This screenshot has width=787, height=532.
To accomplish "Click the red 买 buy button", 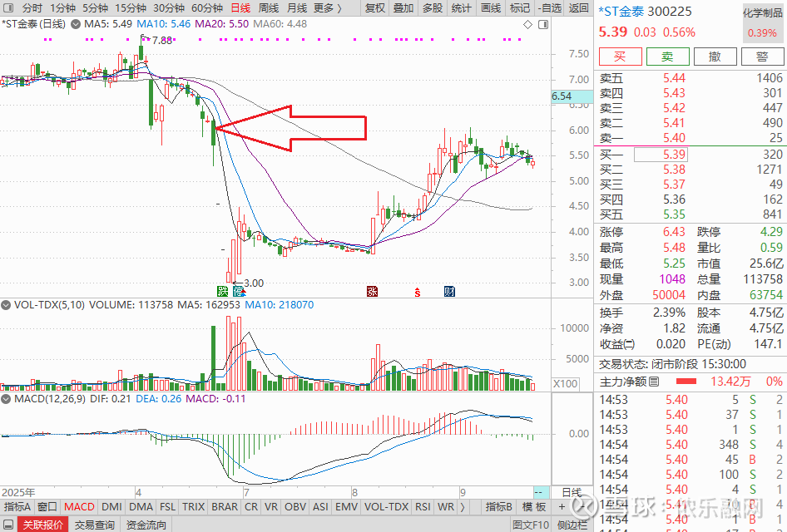I will coord(621,57).
